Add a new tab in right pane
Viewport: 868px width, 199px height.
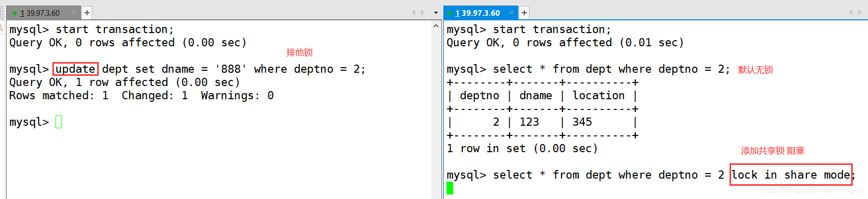tap(524, 13)
